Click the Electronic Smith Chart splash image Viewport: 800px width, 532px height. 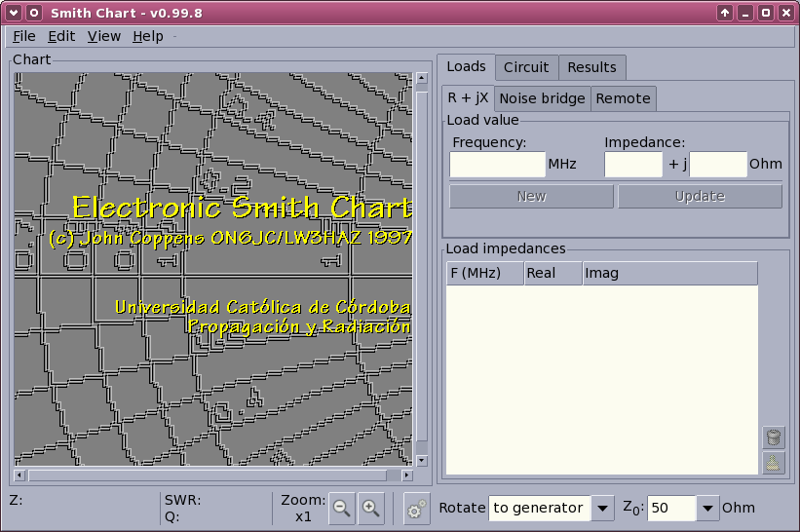click(x=213, y=269)
